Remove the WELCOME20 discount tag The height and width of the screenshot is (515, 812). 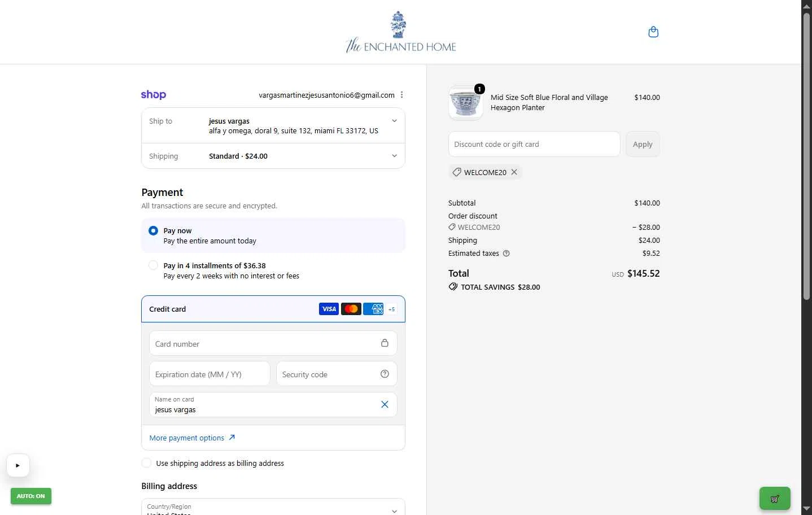coord(514,172)
